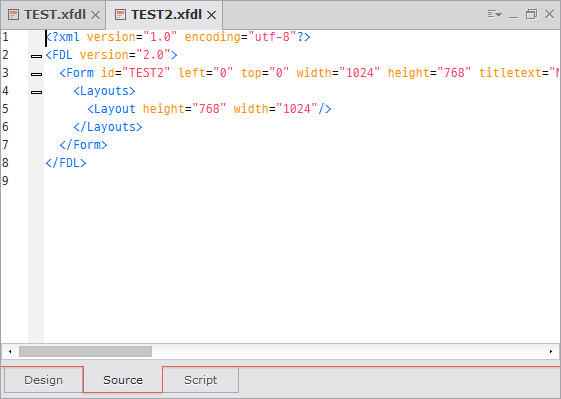Click the scroll right arrow
Viewport: 561px width, 399px height.
(x=551, y=351)
